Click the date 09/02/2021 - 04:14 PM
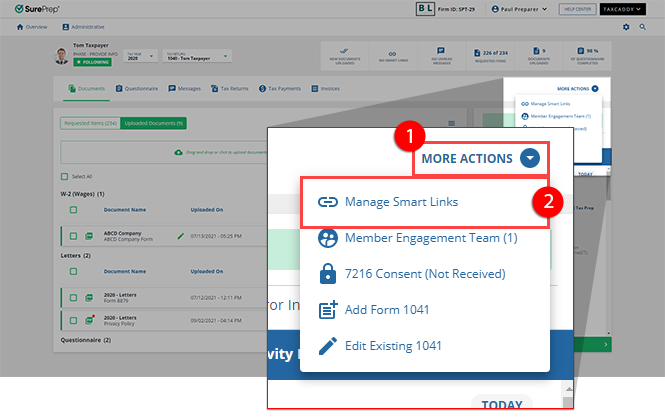The height and width of the screenshot is (417, 665). tap(216, 321)
